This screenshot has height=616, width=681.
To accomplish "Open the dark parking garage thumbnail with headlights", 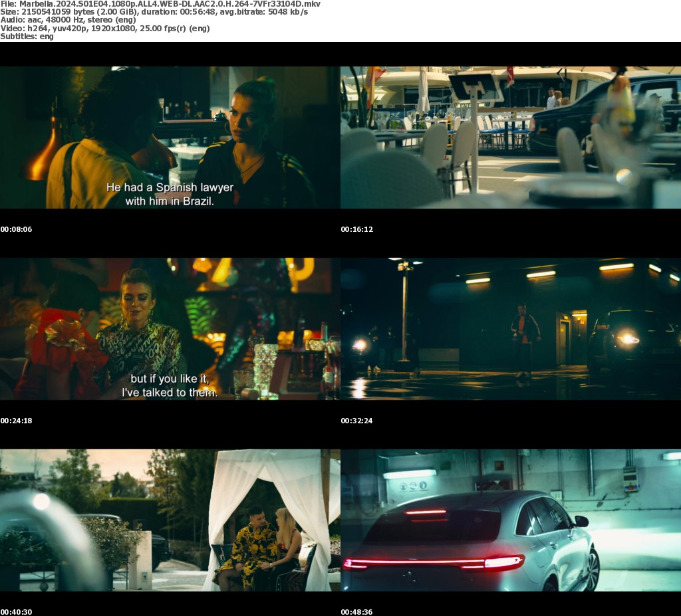I will (x=510, y=328).
